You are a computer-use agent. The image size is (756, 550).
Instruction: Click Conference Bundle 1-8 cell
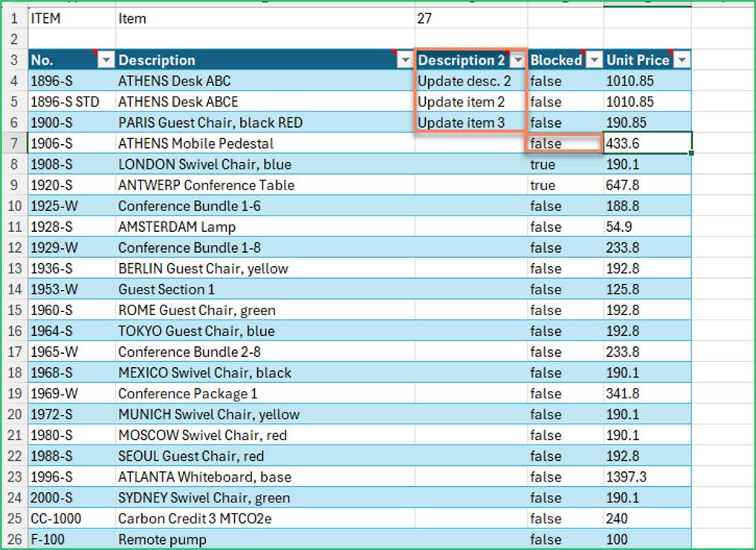click(265, 247)
